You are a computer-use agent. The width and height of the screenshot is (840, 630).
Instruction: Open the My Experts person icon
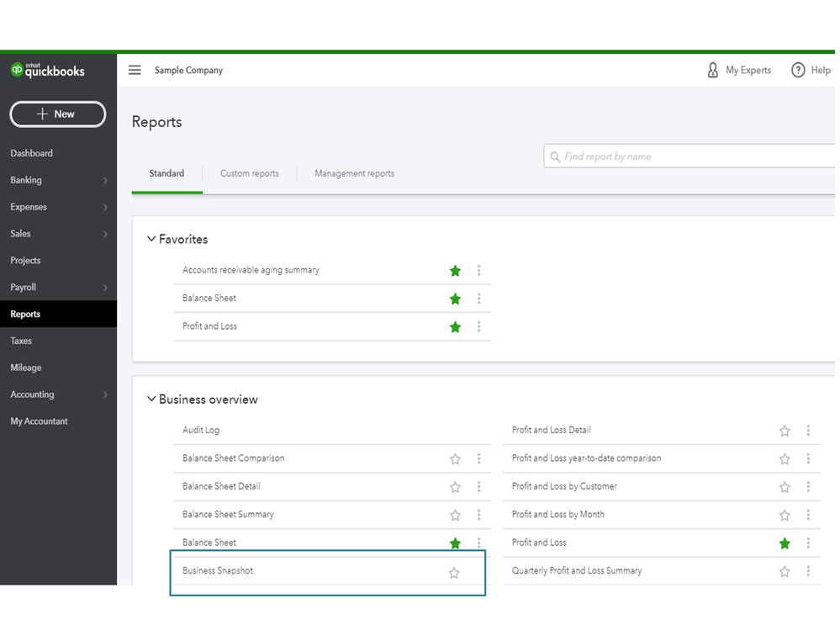pos(713,71)
